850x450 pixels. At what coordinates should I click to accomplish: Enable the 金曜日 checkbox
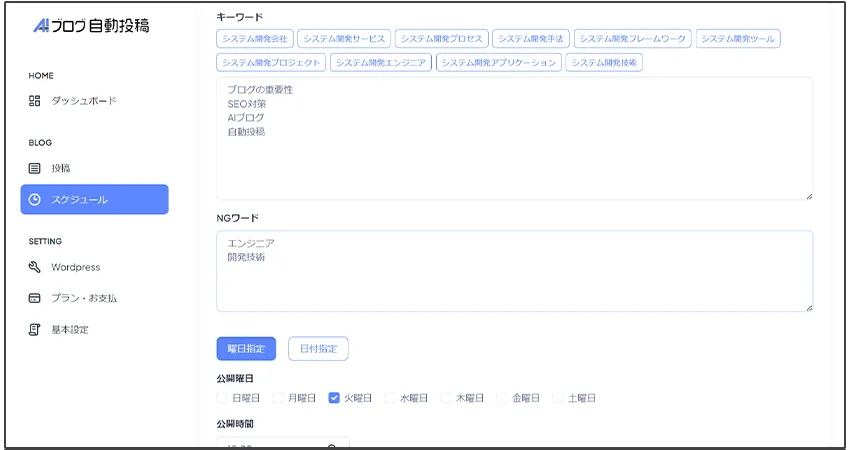[503, 398]
